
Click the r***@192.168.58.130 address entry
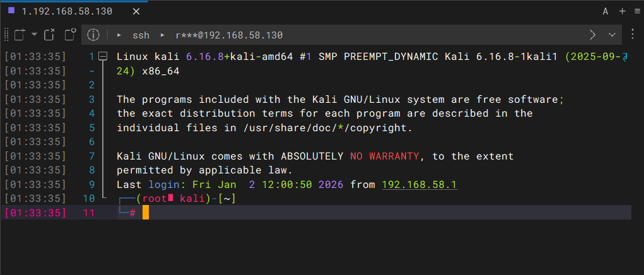click(228, 35)
